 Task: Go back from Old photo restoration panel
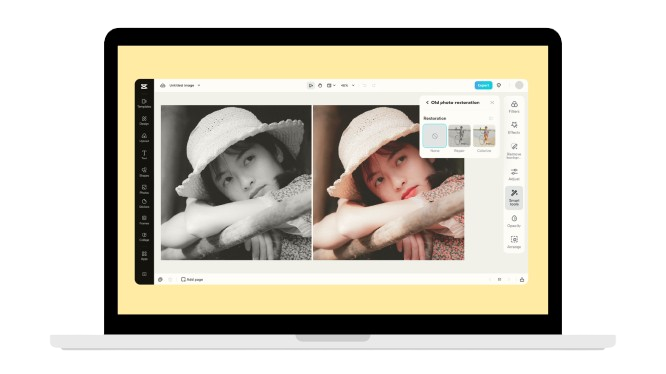pos(427,103)
